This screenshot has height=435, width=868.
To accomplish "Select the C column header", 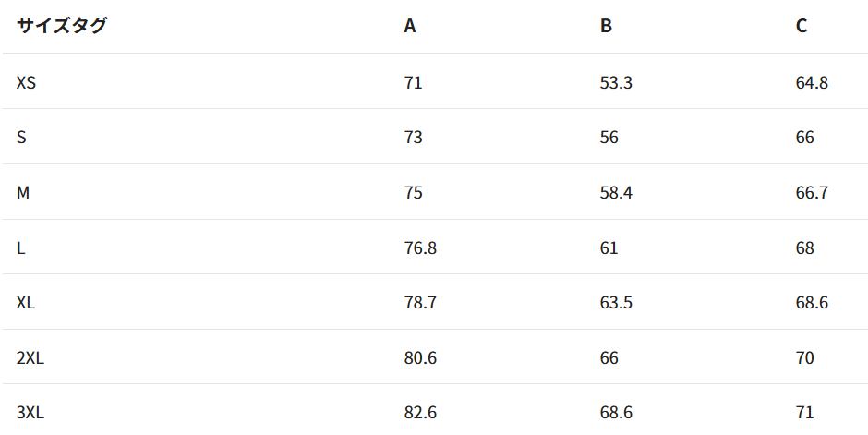I will click(802, 26).
